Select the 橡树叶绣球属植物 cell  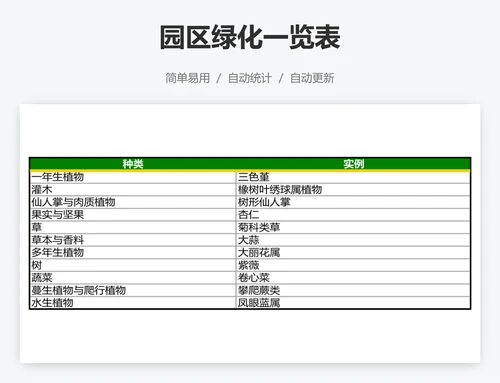click(353, 190)
